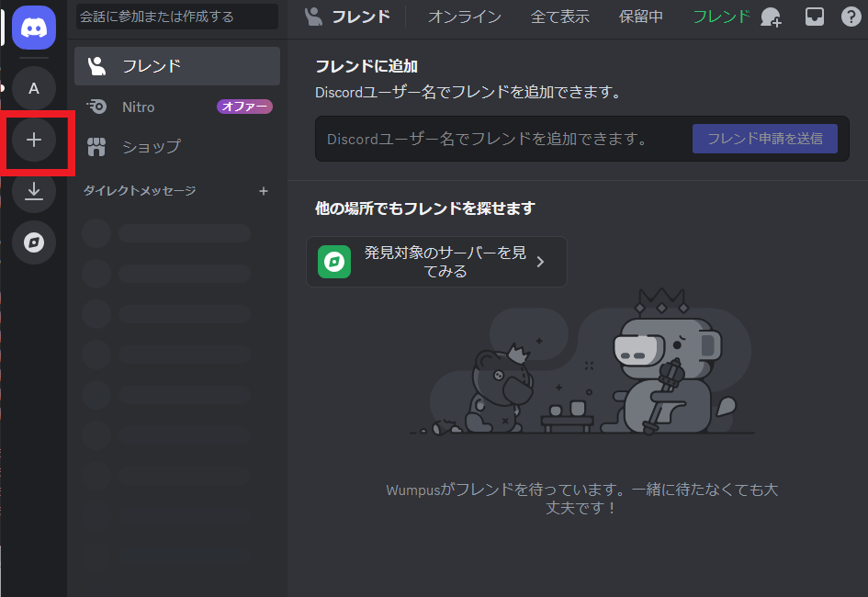Select the green フレンド add-friend tab
868x597 pixels.
(x=721, y=17)
